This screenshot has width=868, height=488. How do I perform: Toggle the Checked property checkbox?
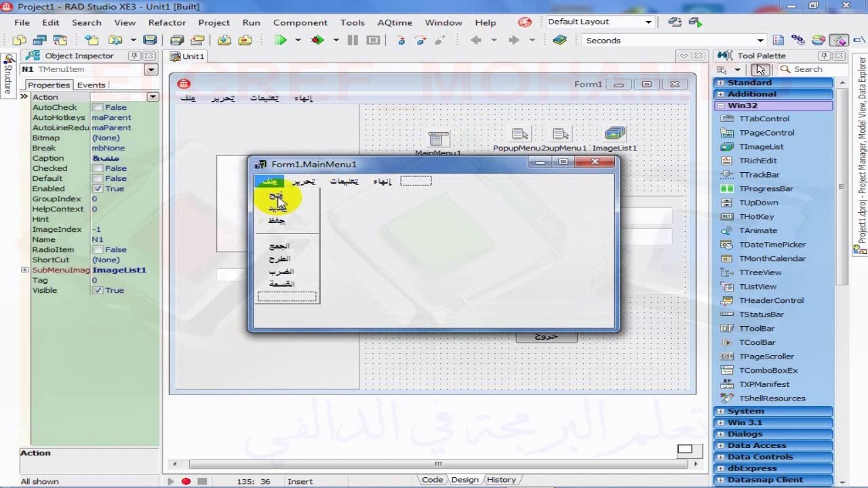pyautogui.click(x=98, y=168)
